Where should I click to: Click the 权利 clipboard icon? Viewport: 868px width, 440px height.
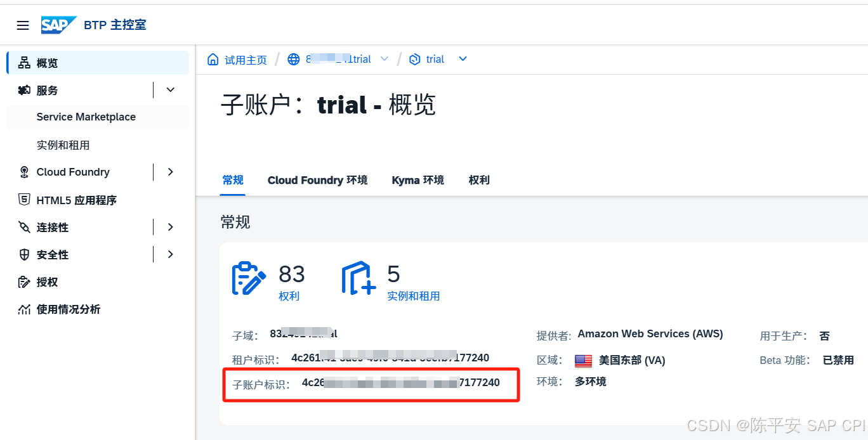[249, 278]
